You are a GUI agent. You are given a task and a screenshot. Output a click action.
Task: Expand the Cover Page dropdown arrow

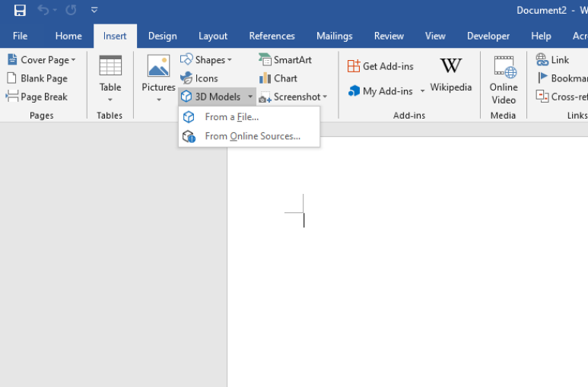(74, 59)
